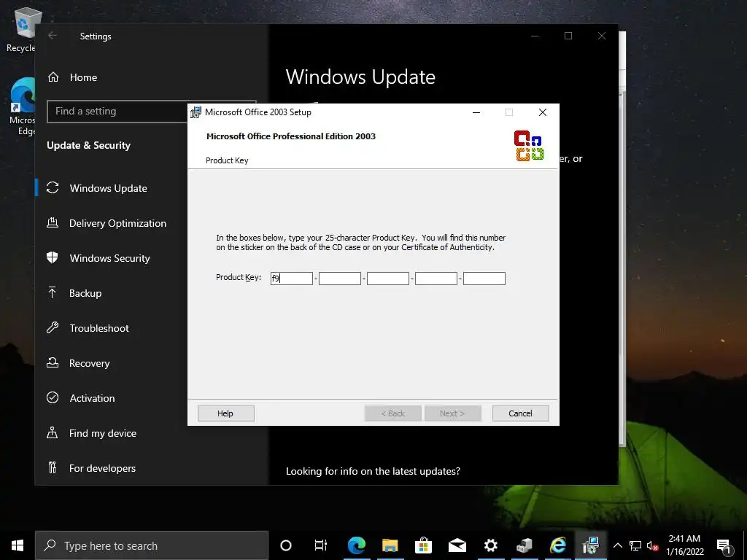Click the first Product Key box containing f9
The height and width of the screenshot is (560, 747).
(292, 279)
